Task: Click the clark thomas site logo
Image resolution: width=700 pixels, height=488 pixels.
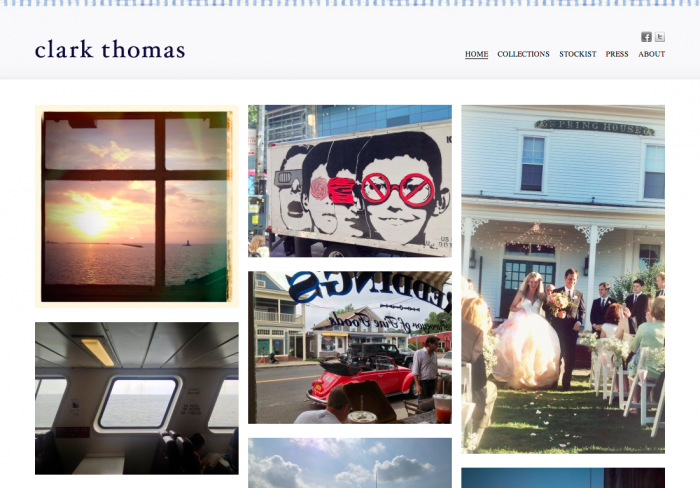Action: [110, 49]
